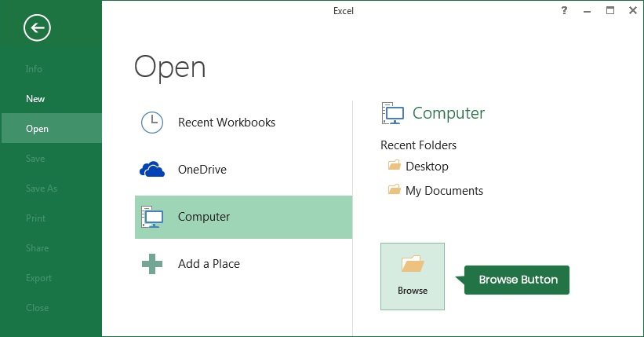Click Close in the backstage menu
Screen dimensions: 644x337
[x=37, y=308]
